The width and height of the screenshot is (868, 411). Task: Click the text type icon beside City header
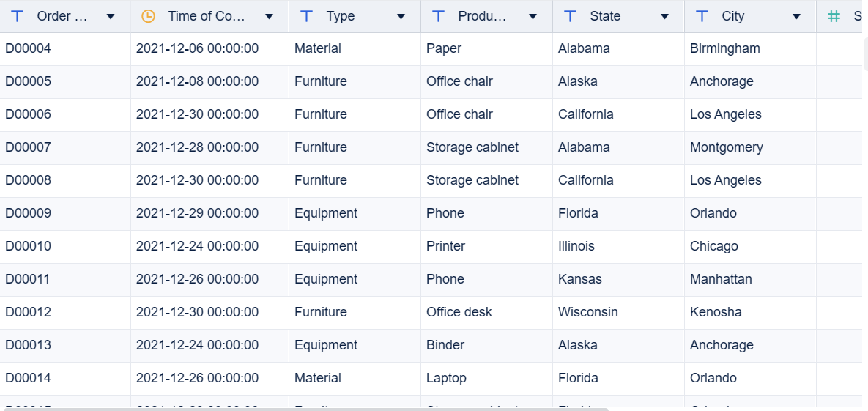point(702,16)
